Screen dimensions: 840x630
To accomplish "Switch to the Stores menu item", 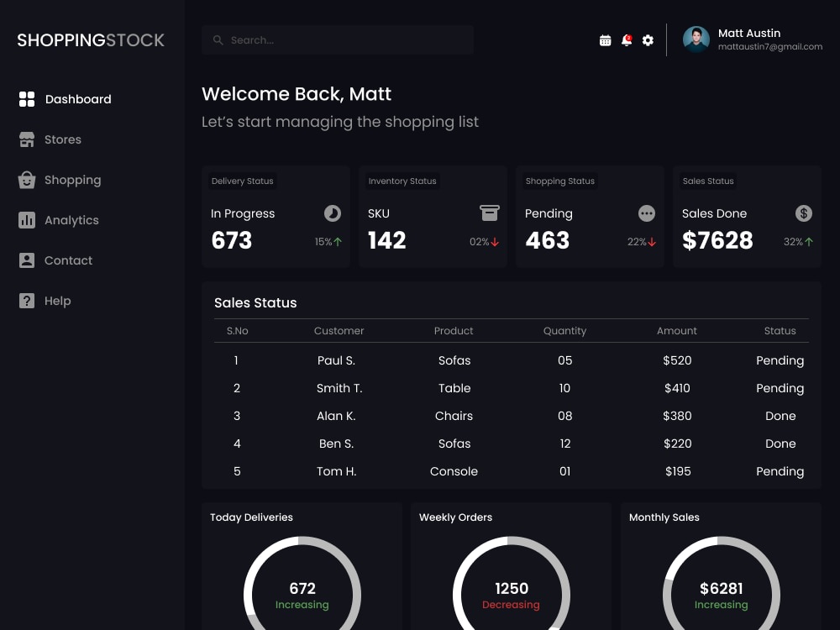I will pos(63,139).
